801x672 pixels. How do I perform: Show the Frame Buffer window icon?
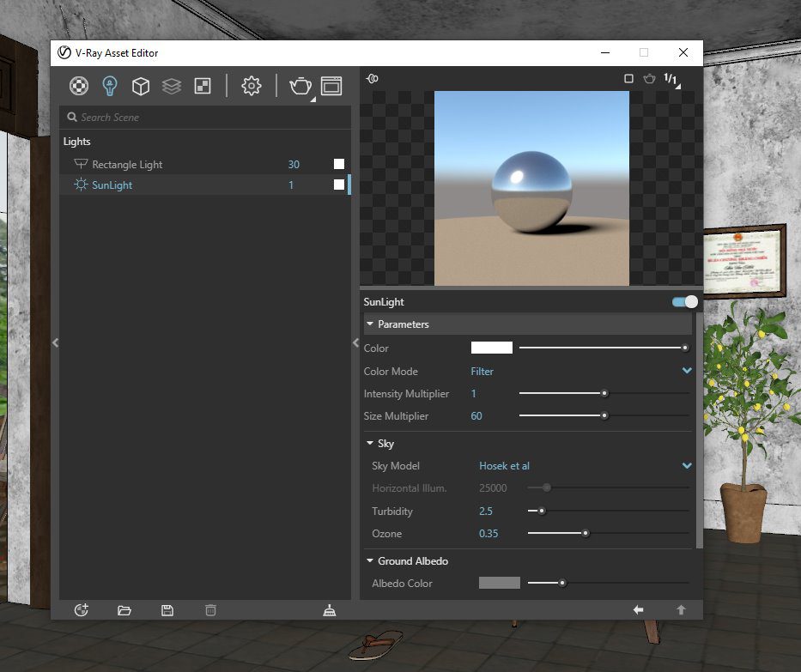(331, 86)
